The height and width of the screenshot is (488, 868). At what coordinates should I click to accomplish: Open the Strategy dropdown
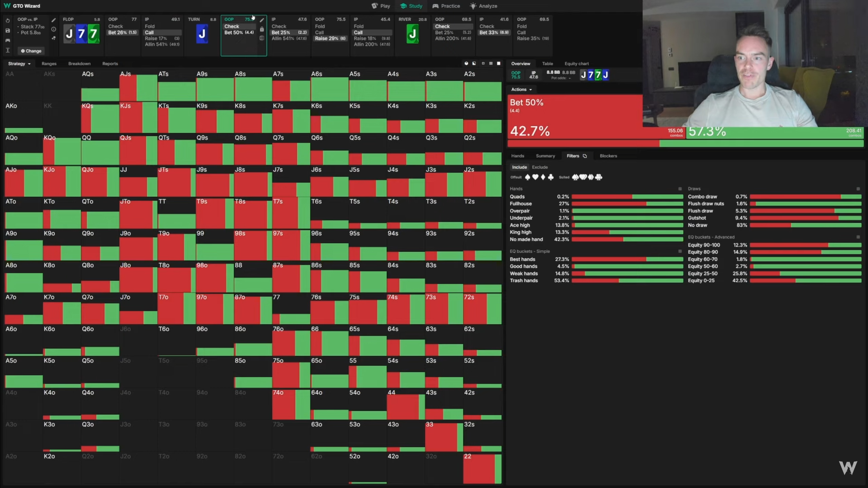pos(19,64)
